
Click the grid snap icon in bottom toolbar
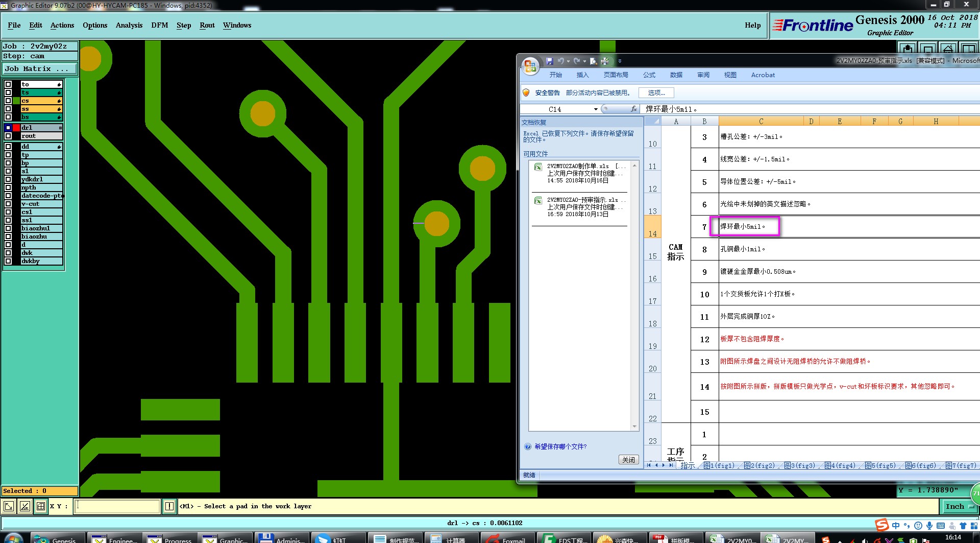tap(41, 506)
